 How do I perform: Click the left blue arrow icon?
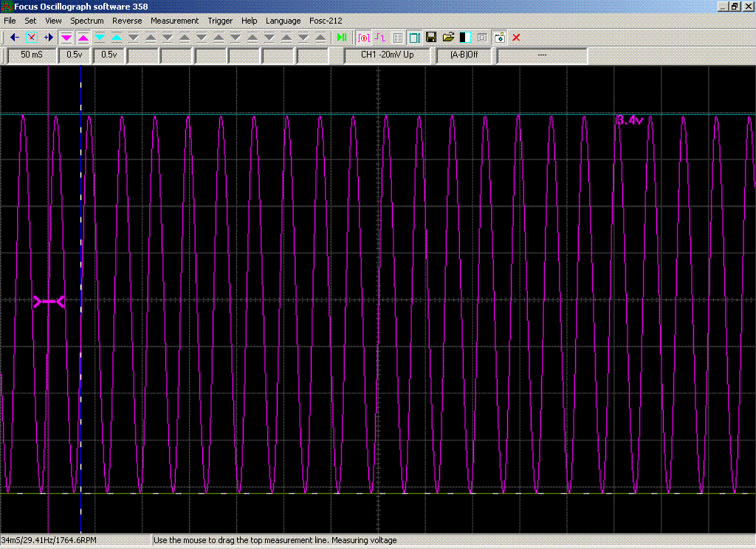14,37
